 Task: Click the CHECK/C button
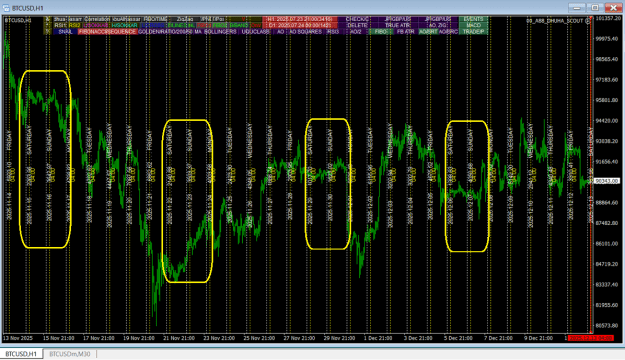(358, 19)
